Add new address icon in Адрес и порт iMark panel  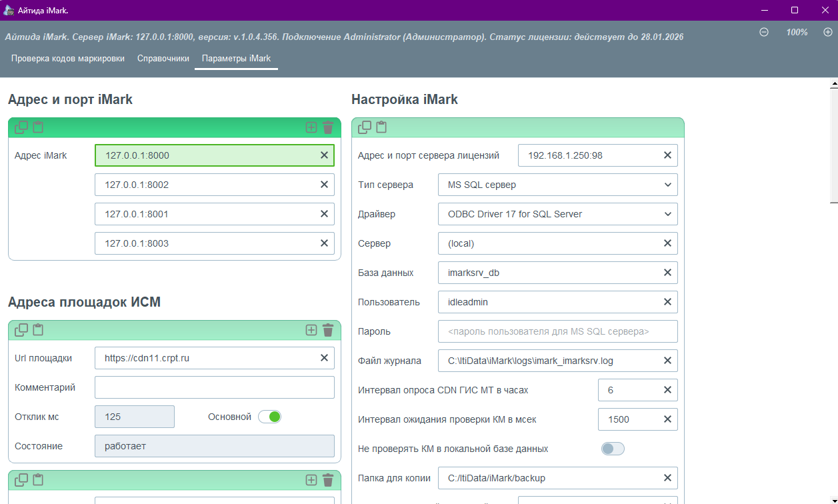click(311, 127)
